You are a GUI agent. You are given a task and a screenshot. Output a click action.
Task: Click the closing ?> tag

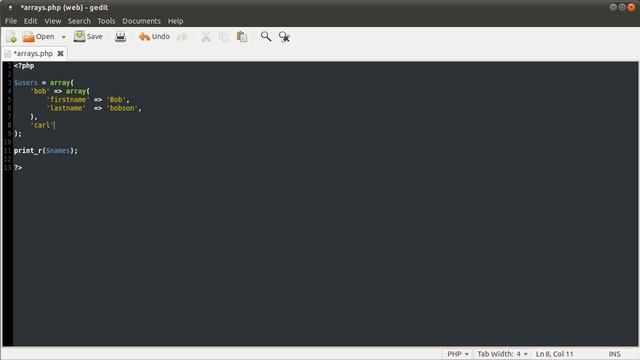(18, 168)
